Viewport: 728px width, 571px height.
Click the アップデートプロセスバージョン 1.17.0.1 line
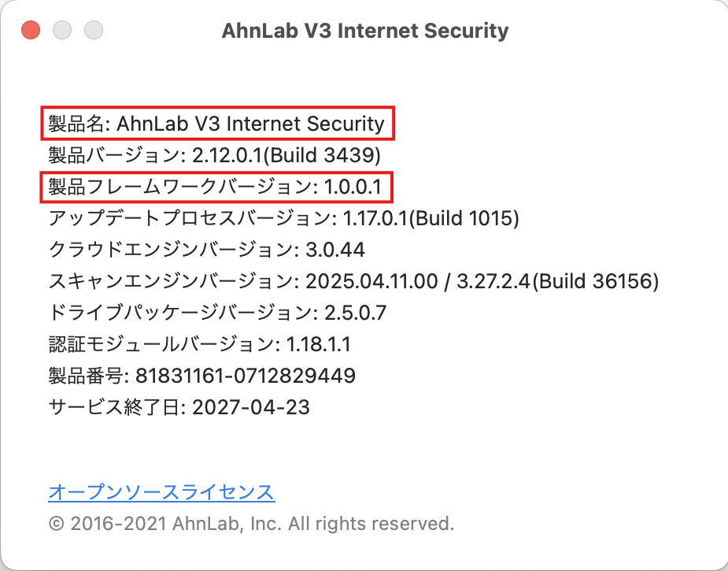(283, 218)
